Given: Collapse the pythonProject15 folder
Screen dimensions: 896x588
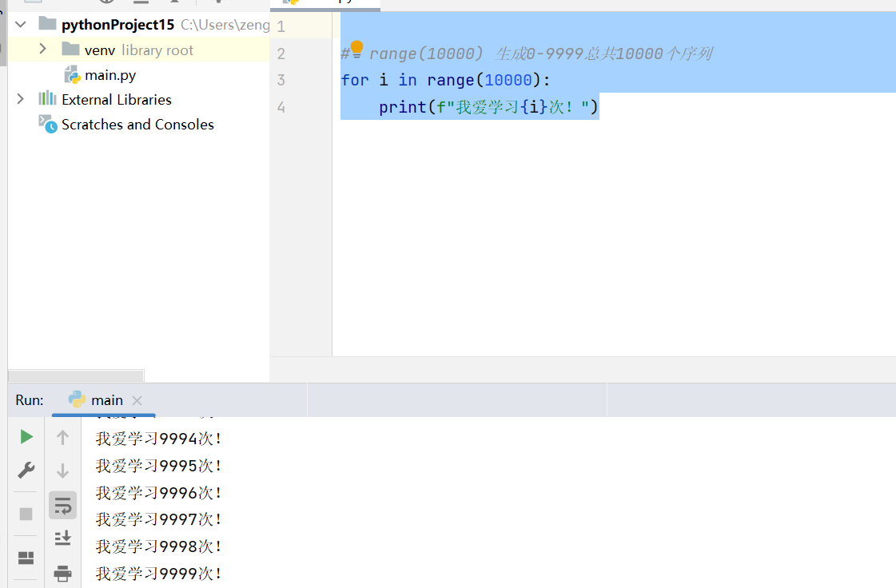Looking at the screenshot, I should [x=21, y=25].
